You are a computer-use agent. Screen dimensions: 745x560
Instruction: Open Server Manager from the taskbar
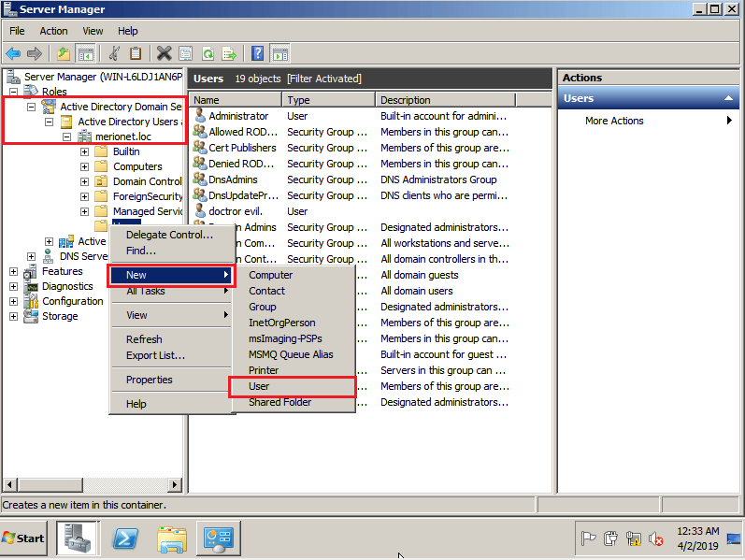tap(79, 538)
